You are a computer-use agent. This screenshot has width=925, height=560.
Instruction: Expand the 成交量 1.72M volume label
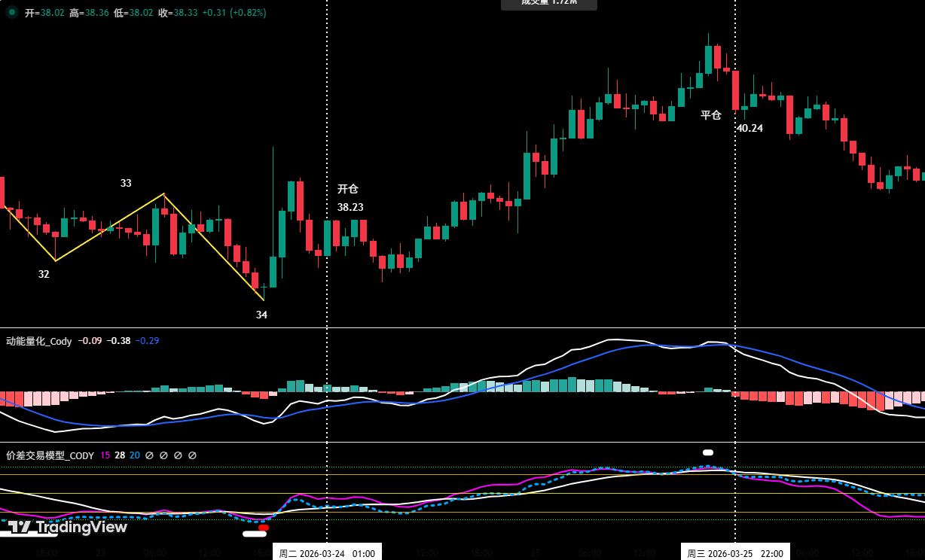pyautogui.click(x=548, y=5)
